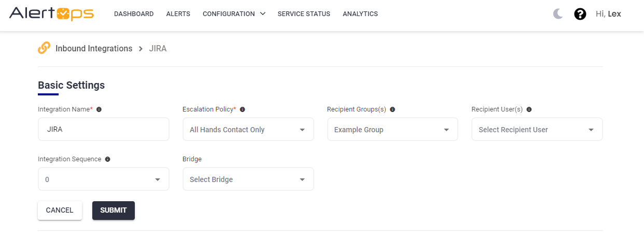Click the Cancel button

tap(60, 211)
